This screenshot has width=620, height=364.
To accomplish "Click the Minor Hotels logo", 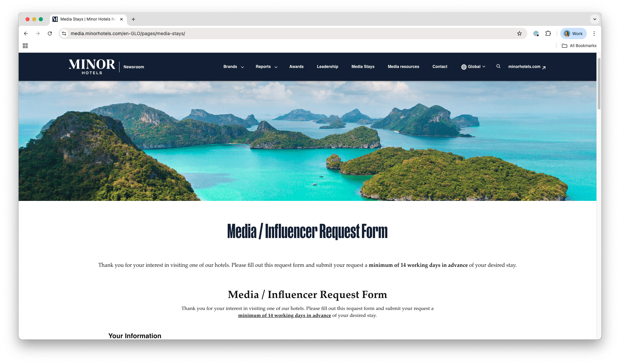I will click(x=92, y=66).
